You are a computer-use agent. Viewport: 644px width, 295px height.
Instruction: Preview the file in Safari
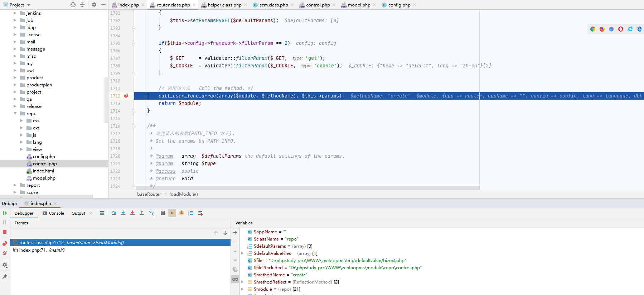(x=611, y=29)
